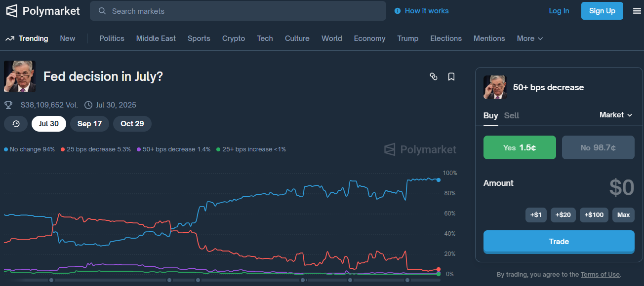Add $20 to the amount

click(x=563, y=215)
